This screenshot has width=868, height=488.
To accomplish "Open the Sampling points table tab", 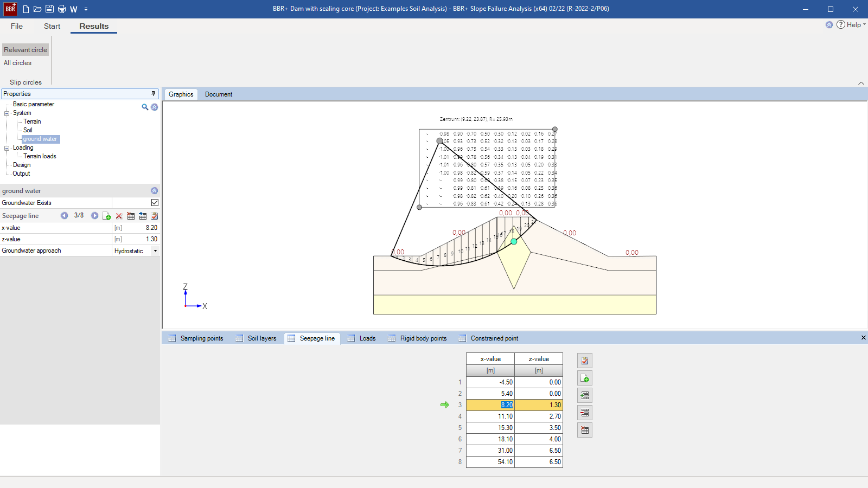I will pyautogui.click(x=196, y=338).
